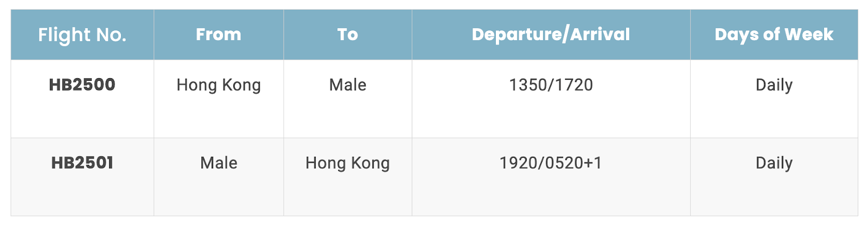Click the 1720 arrival time
Viewport: 868px width, 230px height.
(574, 85)
